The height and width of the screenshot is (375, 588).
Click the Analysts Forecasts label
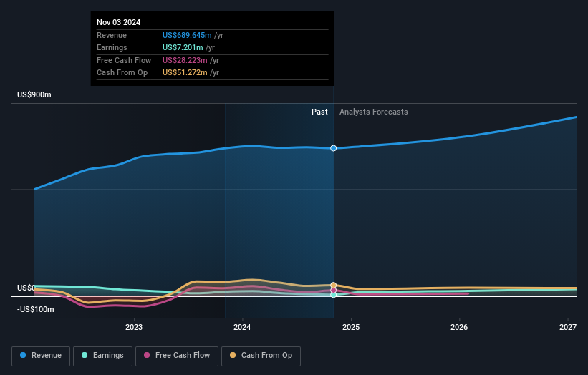[374, 112]
